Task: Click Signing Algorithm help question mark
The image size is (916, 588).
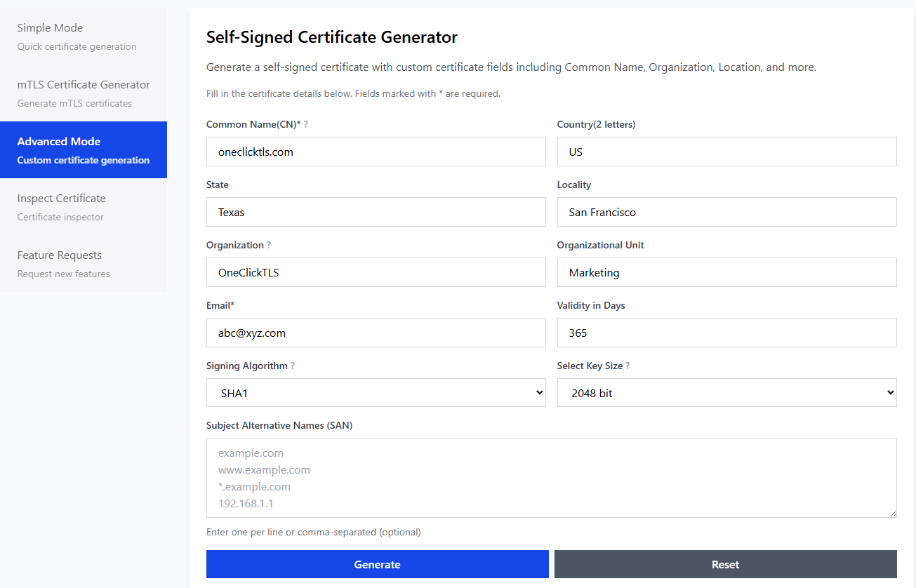Action: coord(293,366)
